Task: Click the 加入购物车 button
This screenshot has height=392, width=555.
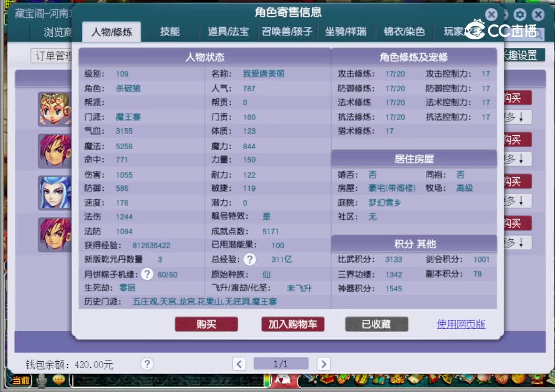Action: coord(293,324)
